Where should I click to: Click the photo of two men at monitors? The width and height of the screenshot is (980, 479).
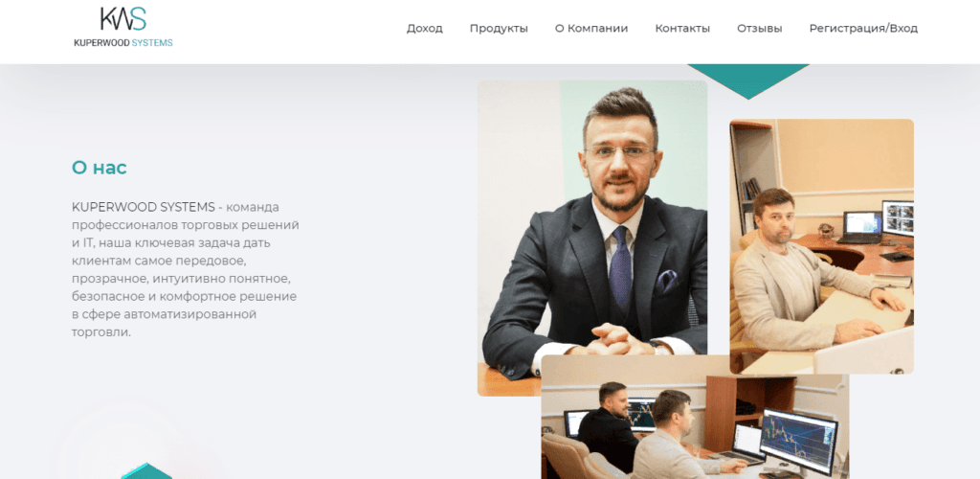pos(695,417)
